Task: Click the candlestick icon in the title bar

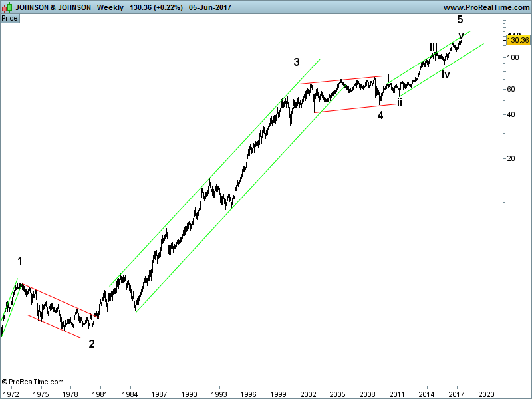Action: pyautogui.click(x=7, y=7)
